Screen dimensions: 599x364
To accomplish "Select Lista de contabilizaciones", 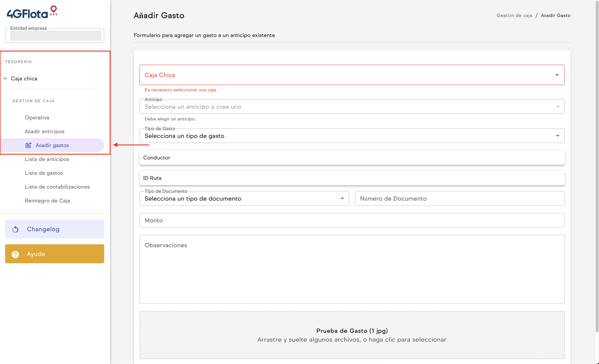I will point(57,187).
